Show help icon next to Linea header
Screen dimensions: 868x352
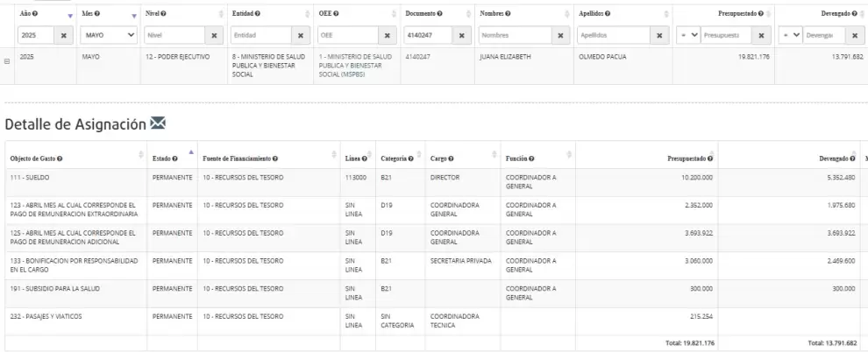365,158
